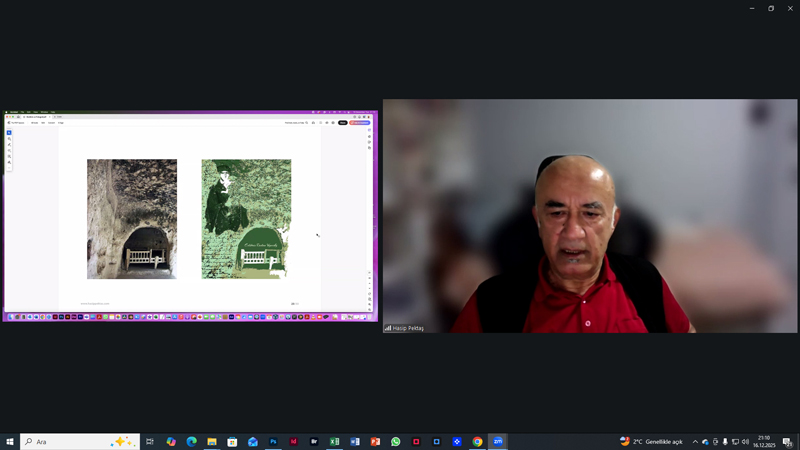
Task: Click the active Zoom taskbar icon
Action: pyautogui.click(x=498, y=441)
